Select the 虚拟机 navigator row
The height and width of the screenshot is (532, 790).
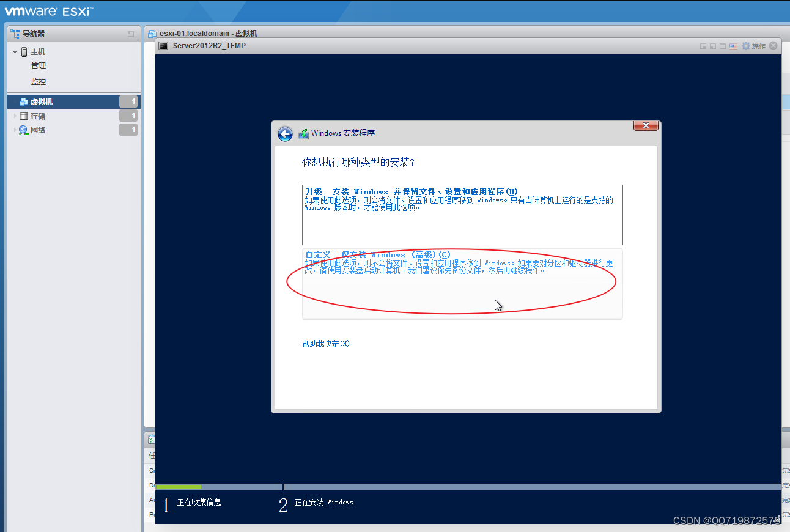(74, 102)
